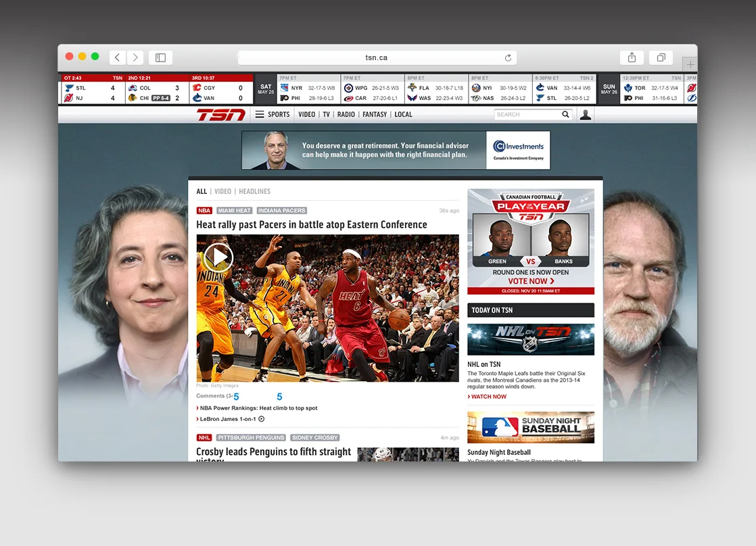Viewport: 756px width, 546px height.
Task: Open the Crosby story thumbnail
Action: click(x=408, y=455)
